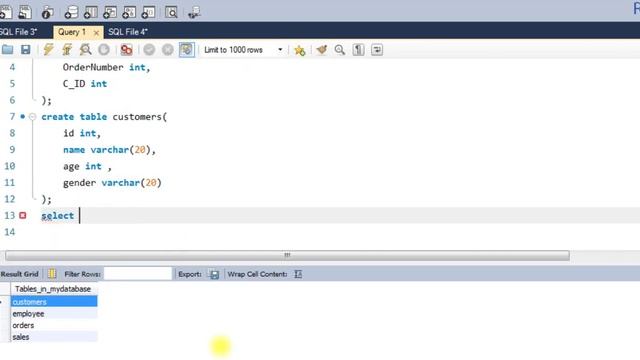Click the Tables_in_mydatabase column header
The height and width of the screenshot is (360, 640).
point(53,289)
